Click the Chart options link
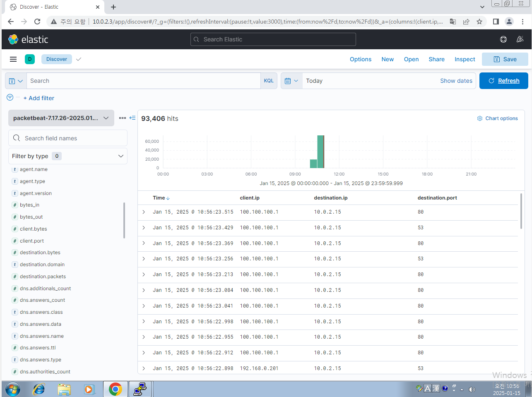The width and height of the screenshot is (532, 397). 501,118
